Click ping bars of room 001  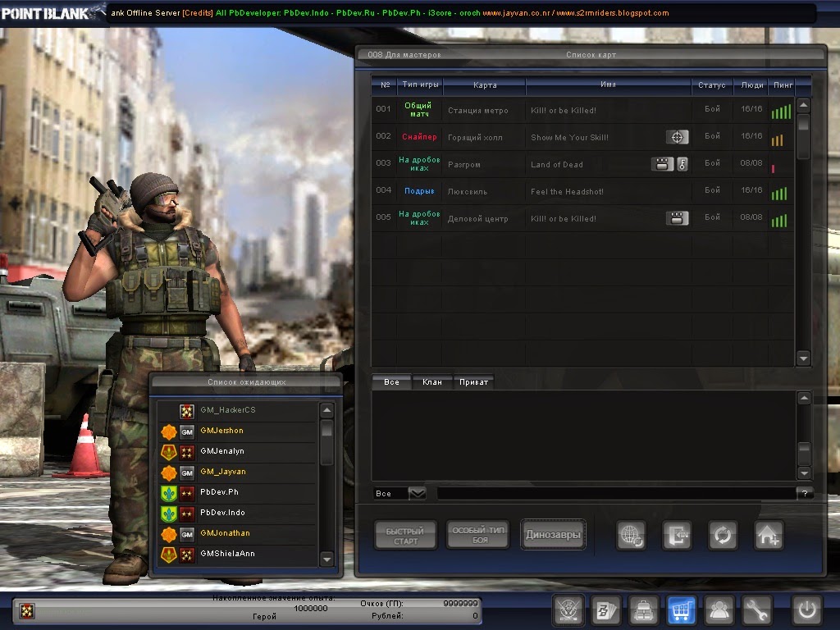tap(781, 112)
